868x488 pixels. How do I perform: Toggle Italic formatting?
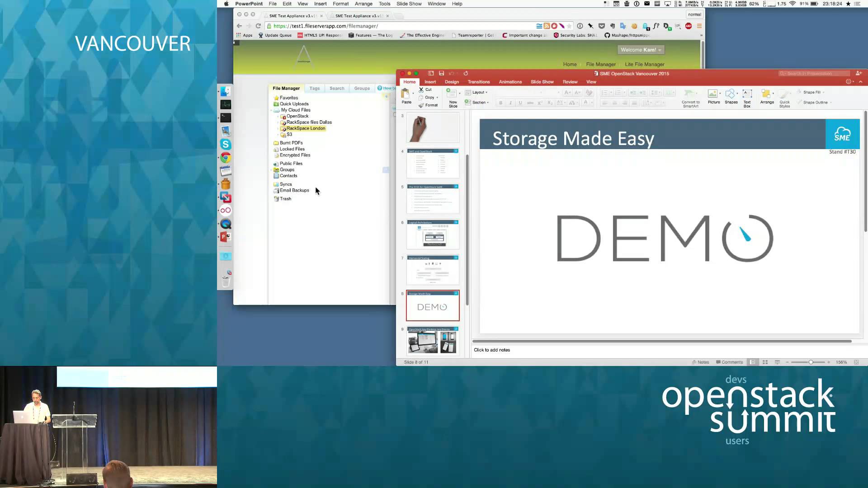tap(510, 103)
